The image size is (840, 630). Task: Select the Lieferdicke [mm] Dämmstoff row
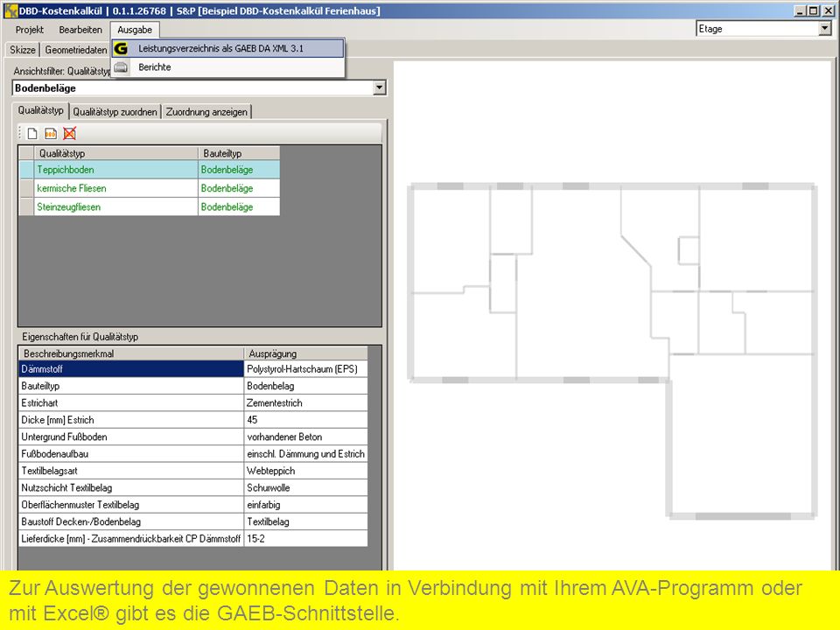pyautogui.click(x=193, y=538)
